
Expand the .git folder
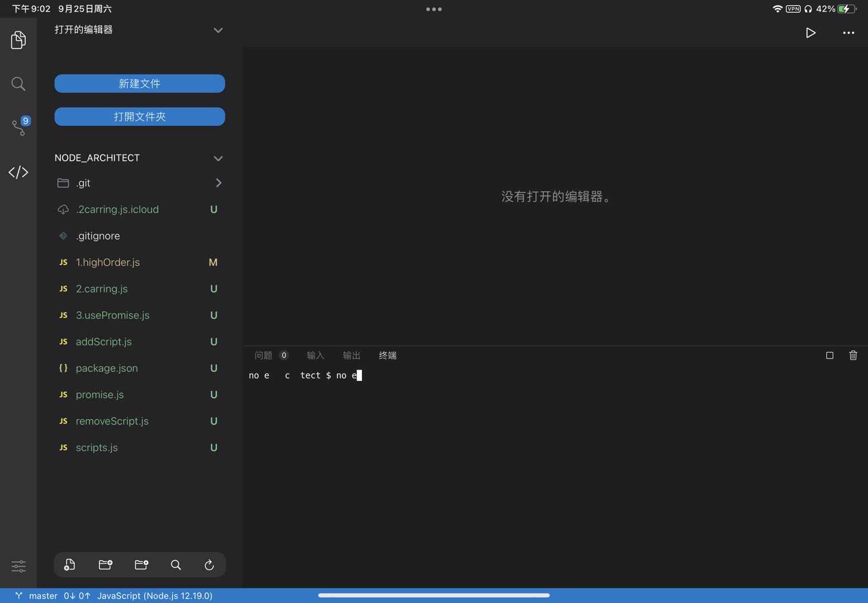click(x=218, y=183)
